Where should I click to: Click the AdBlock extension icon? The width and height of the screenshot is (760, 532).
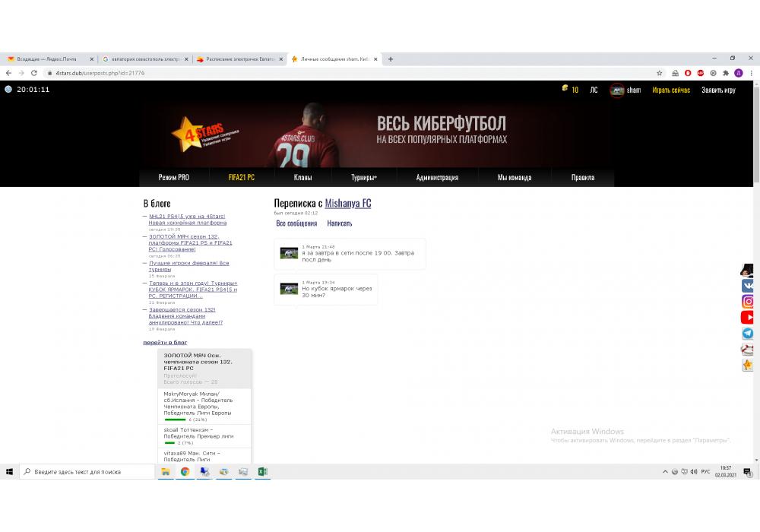tap(701, 73)
